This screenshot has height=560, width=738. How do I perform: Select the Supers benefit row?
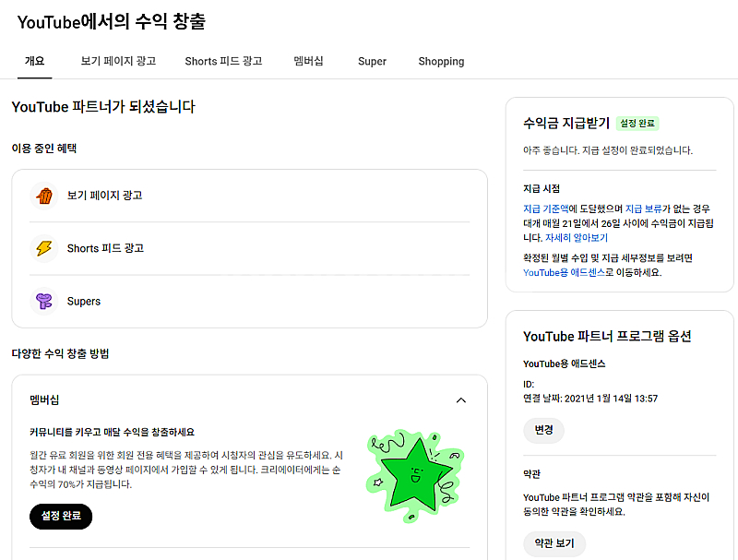pos(249,301)
